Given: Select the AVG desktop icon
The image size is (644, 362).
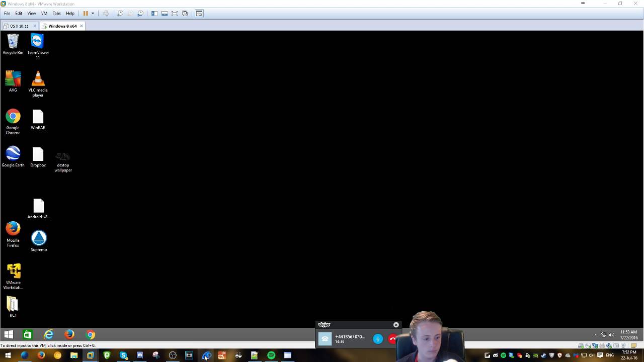Looking at the screenshot, I should pos(13,81).
